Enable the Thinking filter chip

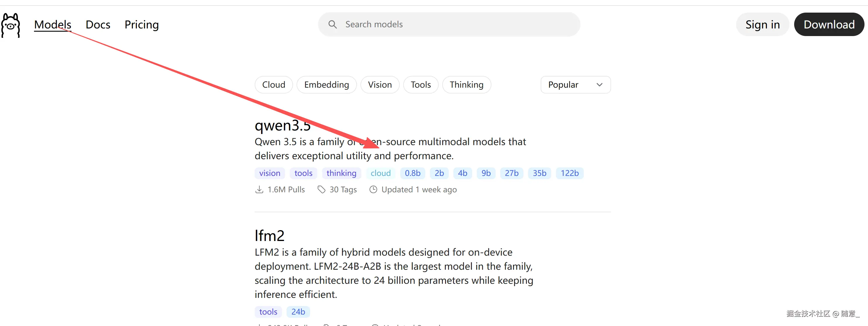pos(466,85)
